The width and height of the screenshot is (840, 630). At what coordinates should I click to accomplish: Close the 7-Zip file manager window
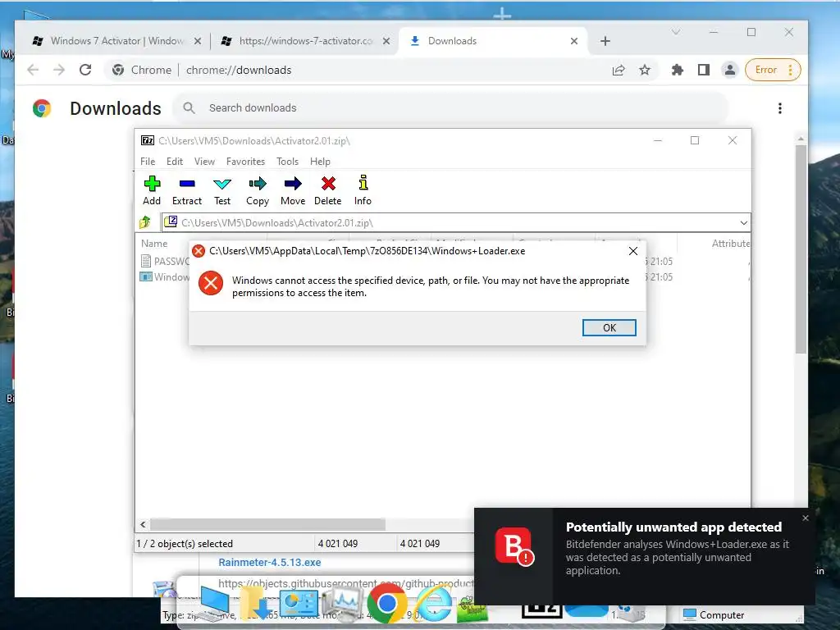click(x=733, y=140)
